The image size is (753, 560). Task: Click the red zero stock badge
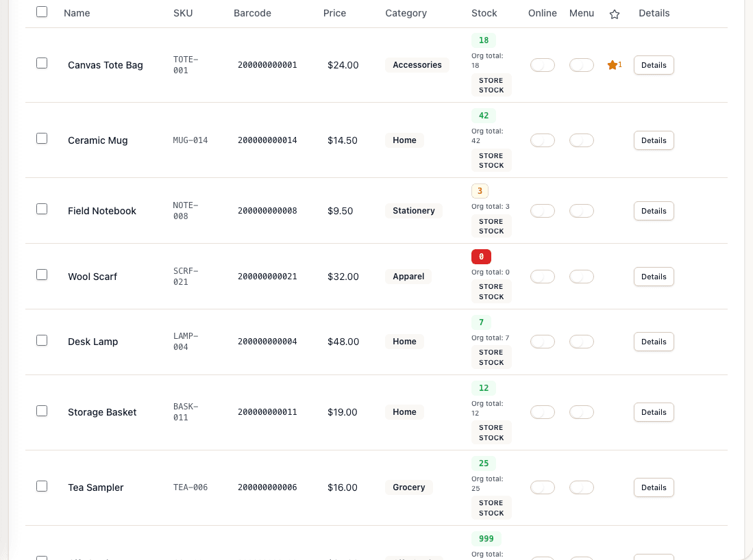pos(481,257)
